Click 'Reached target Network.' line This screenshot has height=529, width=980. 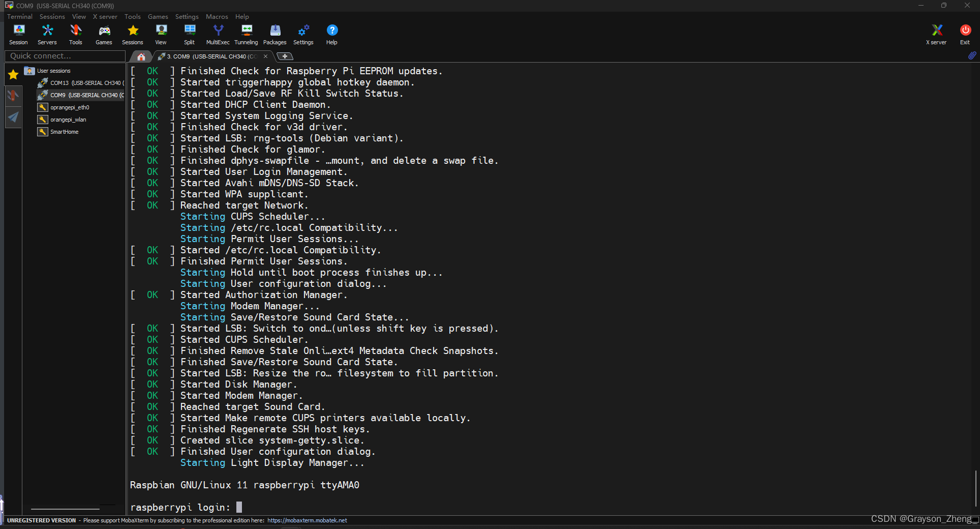click(x=244, y=205)
